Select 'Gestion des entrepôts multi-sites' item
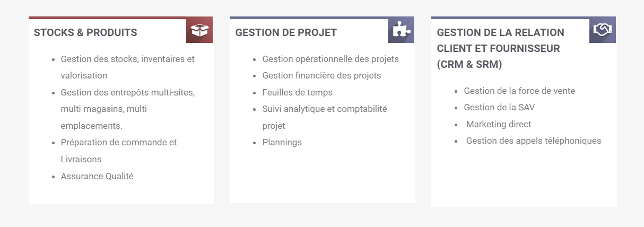Screen dimensions: 644x227 click(x=128, y=109)
